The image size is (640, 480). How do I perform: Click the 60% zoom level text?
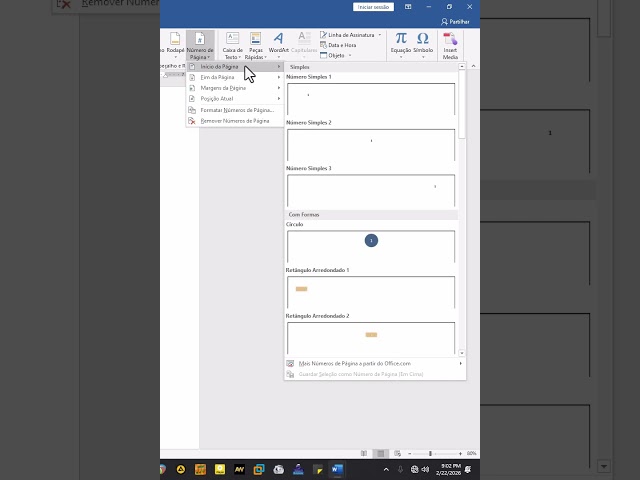coord(471,453)
